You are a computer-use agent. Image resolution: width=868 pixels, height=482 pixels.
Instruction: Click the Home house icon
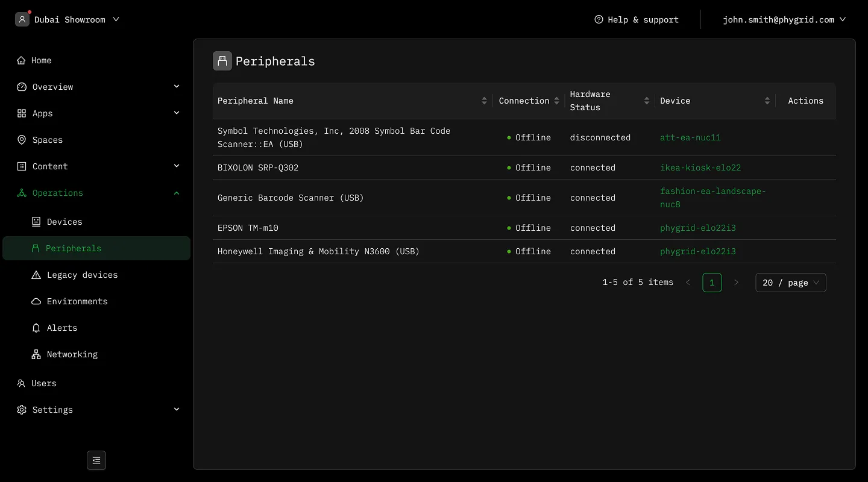coord(22,60)
